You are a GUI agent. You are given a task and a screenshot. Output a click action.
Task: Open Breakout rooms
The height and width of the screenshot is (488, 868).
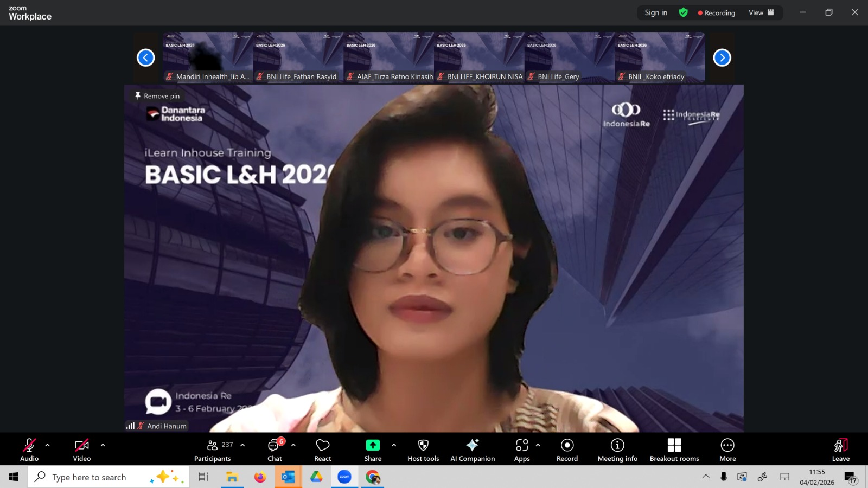point(674,450)
